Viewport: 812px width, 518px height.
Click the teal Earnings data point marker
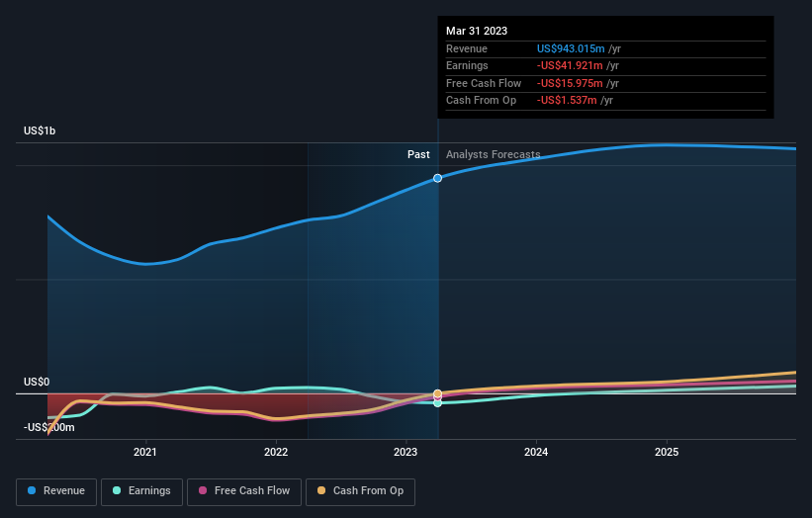[x=437, y=402]
